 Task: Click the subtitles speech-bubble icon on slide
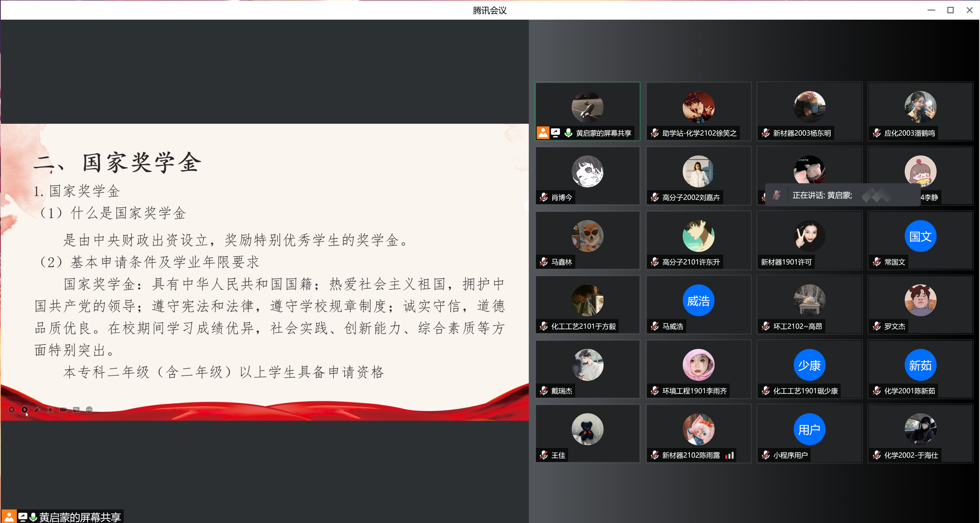(x=76, y=410)
